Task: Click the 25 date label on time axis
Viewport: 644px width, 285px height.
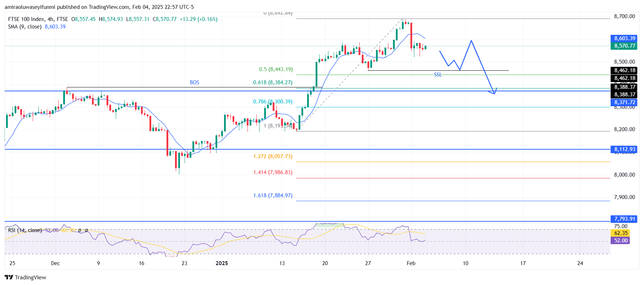Action: click(12, 263)
